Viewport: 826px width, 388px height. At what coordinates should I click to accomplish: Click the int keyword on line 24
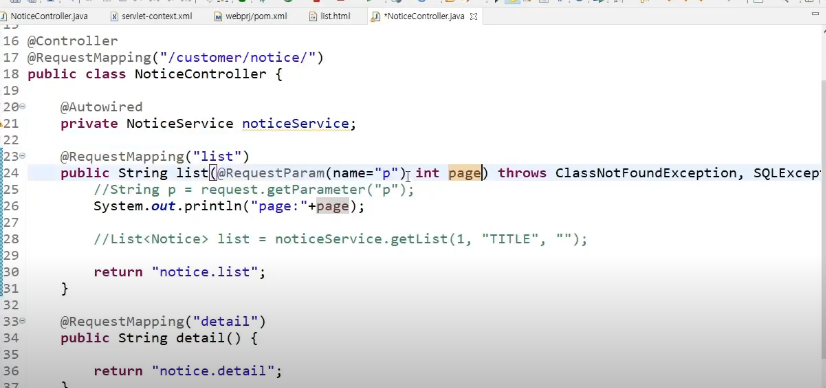point(427,173)
